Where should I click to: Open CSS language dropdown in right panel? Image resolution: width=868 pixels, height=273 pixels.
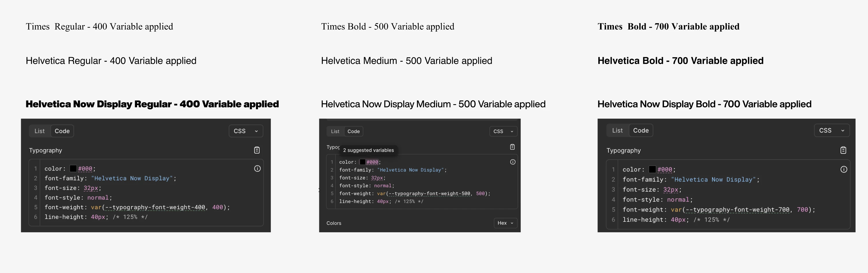click(x=832, y=130)
